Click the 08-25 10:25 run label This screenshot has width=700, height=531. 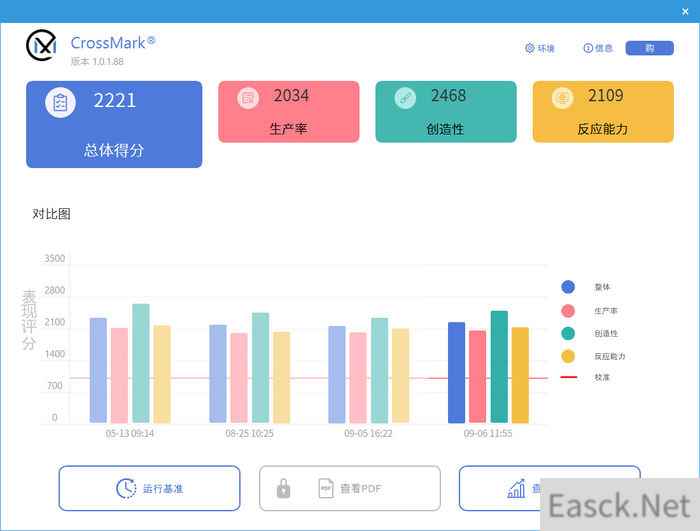point(249,433)
